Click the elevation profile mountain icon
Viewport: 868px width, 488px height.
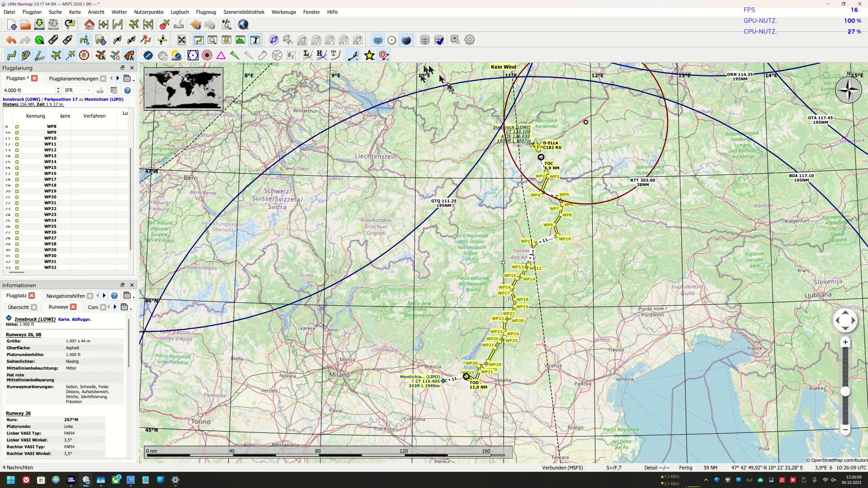tap(241, 40)
